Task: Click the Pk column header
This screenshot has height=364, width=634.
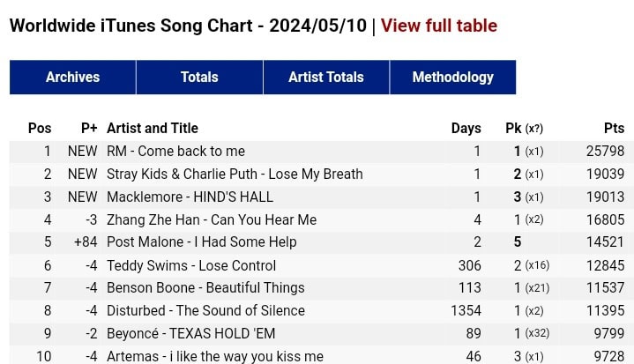Action: coord(514,129)
